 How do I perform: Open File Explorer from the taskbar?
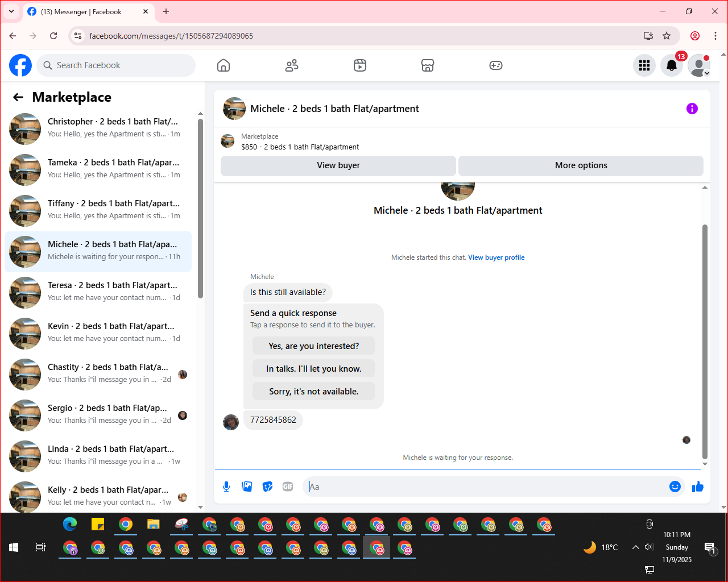coord(154,524)
